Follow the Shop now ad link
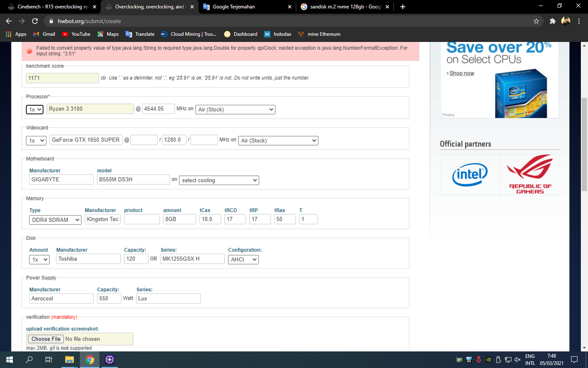The height and width of the screenshot is (368, 588). click(461, 73)
